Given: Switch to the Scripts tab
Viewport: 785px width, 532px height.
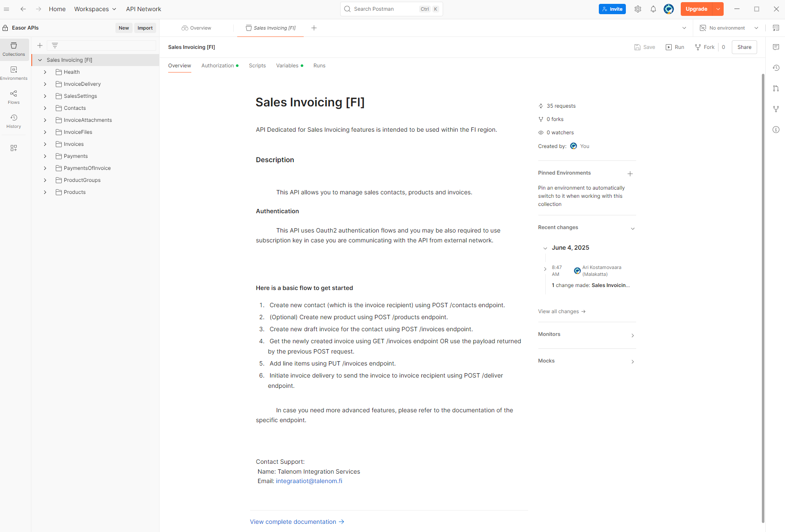Looking at the screenshot, I should click(x=257, y=66).
